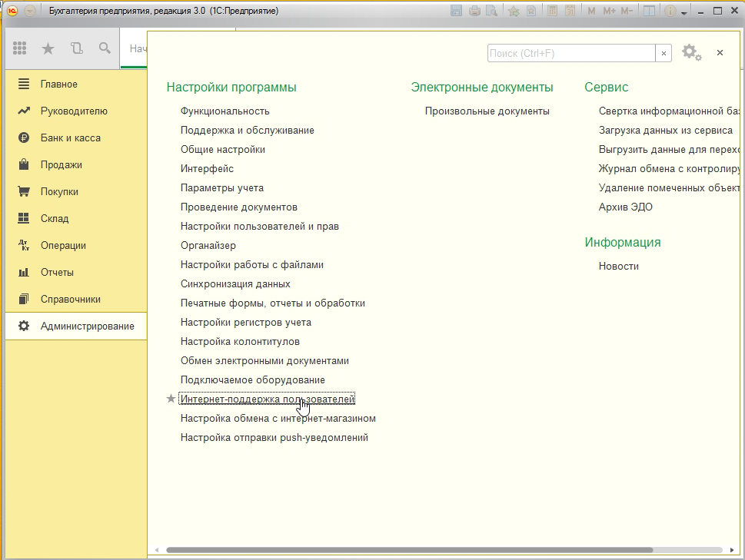Open the Органайзер link
Screen dimensions: 745x560
coord(208,246)
